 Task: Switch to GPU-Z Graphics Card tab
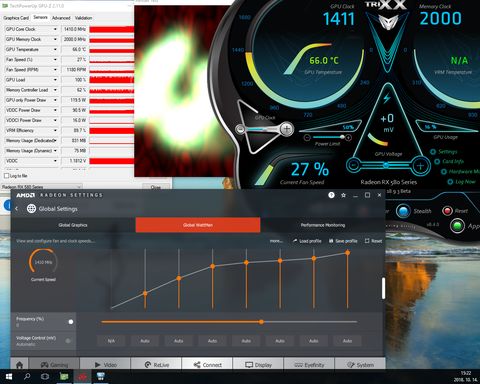[16, 18]
